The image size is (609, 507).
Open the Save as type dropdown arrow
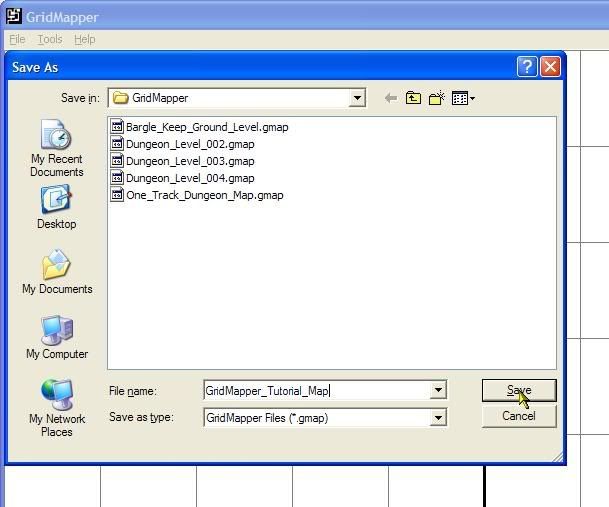coord(438,418)
